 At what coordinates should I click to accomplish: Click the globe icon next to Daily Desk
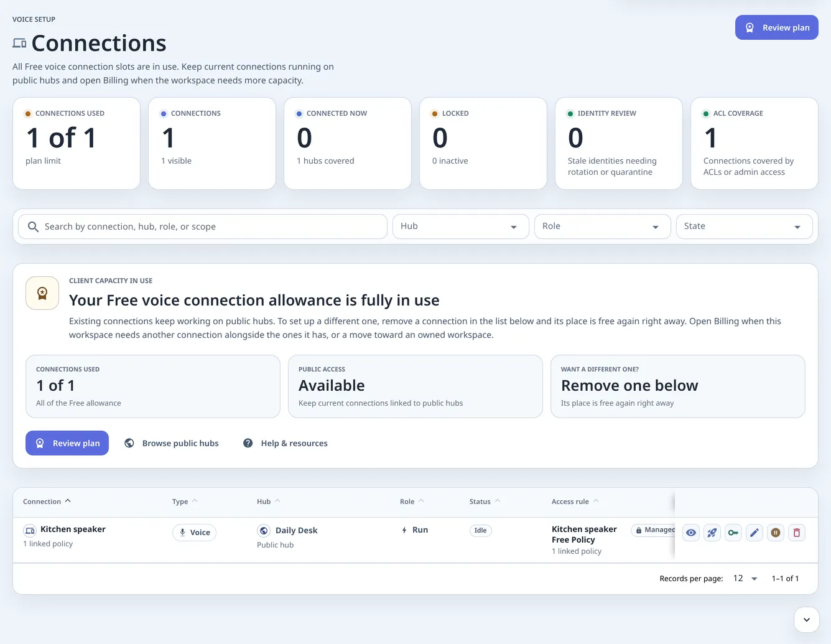[264, 531]
